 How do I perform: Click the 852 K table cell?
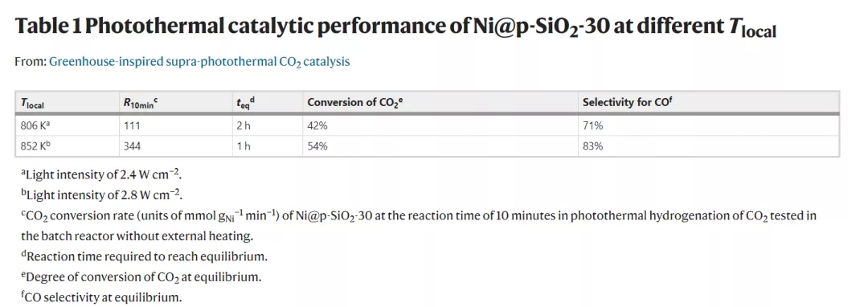[67, 146]
